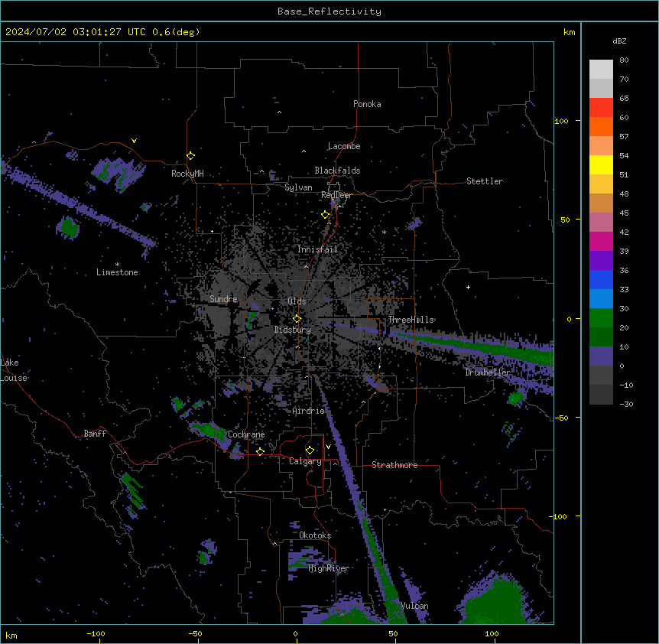Image resolution: width=659 pixels, height=644 pixels.
Task: Select the bright yellow 51-54 dBZ legend swatch
Action: click(601, 164)
